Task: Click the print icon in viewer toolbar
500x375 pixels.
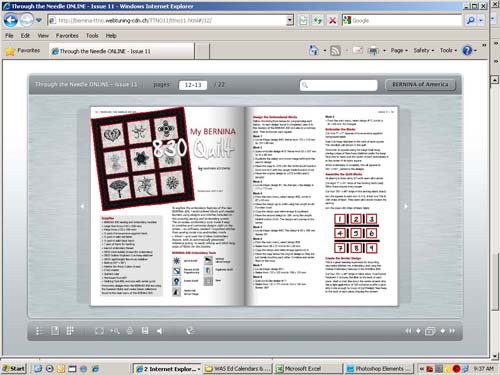Action: pos(130,331)
